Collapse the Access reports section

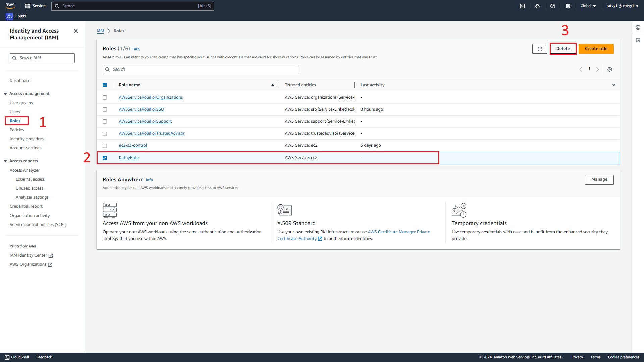click(x=5, y=161)
